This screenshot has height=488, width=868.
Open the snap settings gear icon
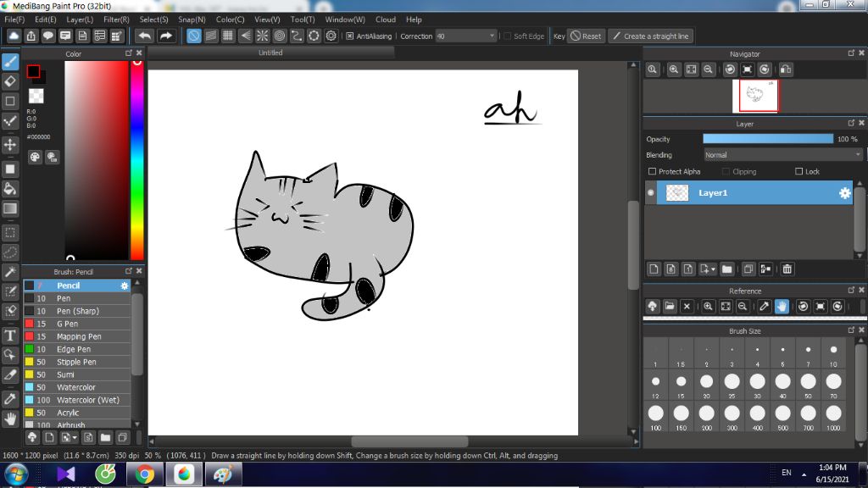[331, 36]
